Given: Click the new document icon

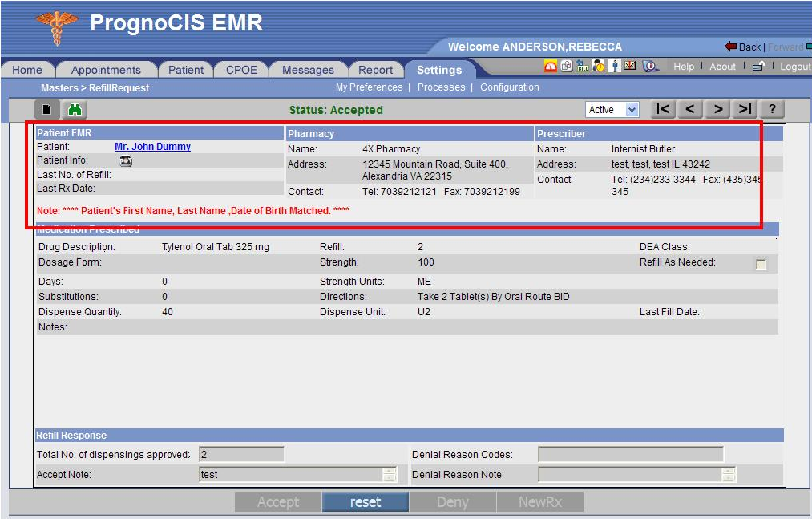Looking at the screenshot, I should pyautogui.click(x=47, y=109).
